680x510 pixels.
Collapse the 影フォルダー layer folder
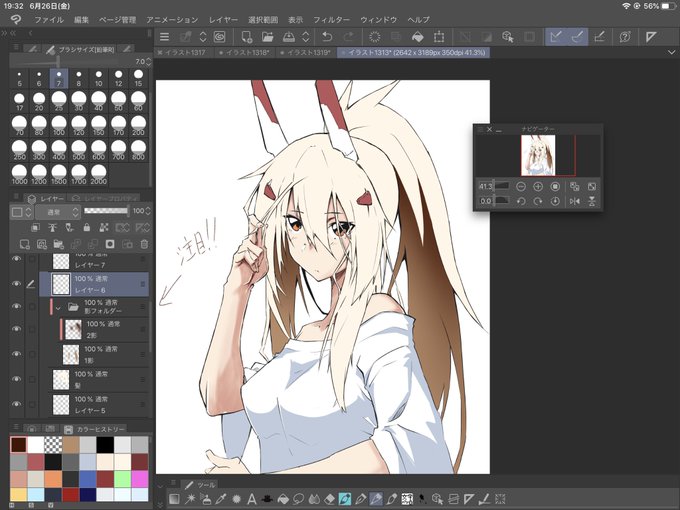tap(58, 307)
